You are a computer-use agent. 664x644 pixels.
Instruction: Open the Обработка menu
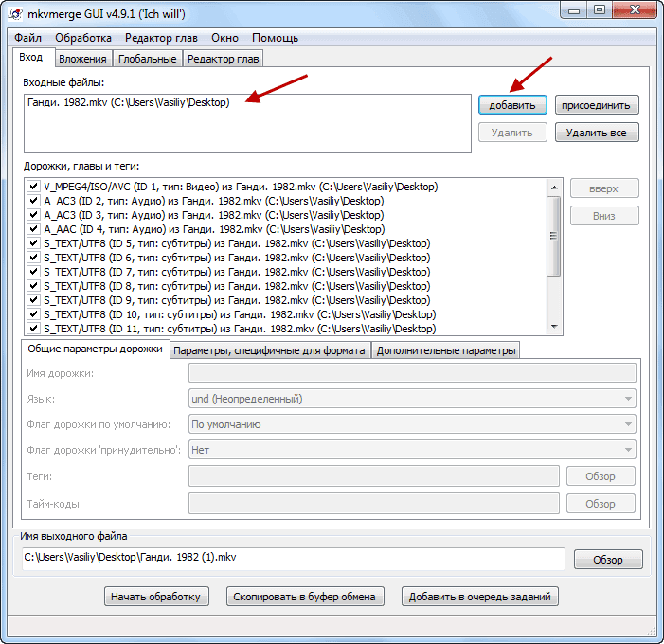point(83,38)
